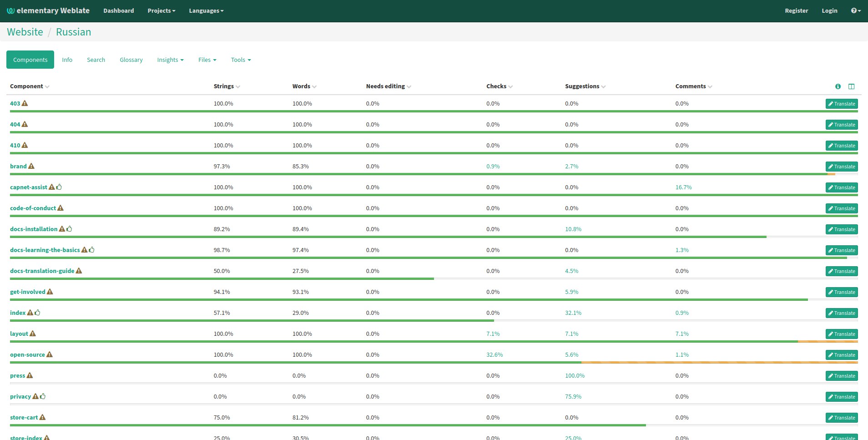This screenshot has height=440, width=868.
Task: Open 32.1% suggestions link for index
Action: [x=573, y=313]
